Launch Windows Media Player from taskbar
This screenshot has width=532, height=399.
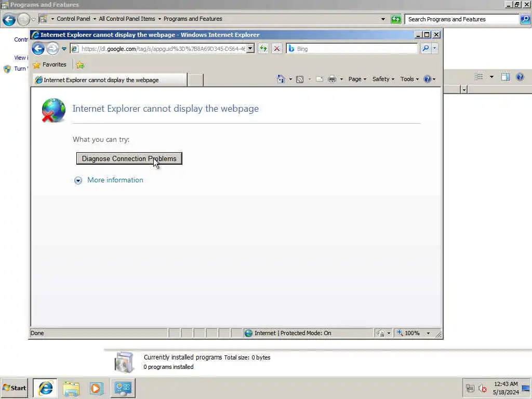click(96, 388)
